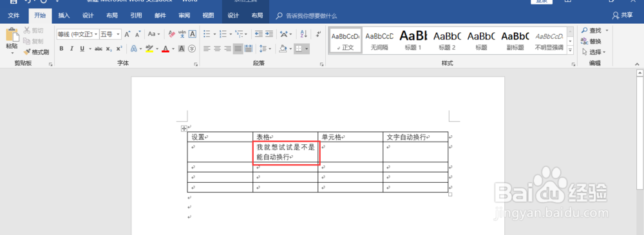This screenshot has width=644, height=235.
Task: Click the show/hide paragraph marks icon
Action: pos(317,34)
